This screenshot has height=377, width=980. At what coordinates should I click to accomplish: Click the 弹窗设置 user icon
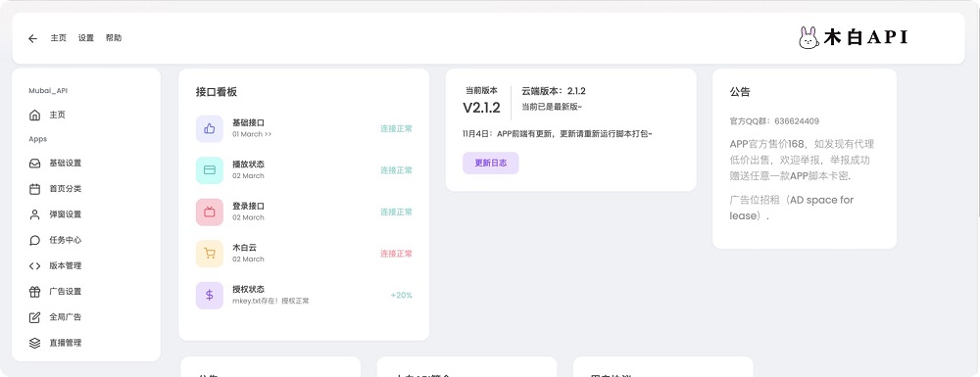pos(35,214)
